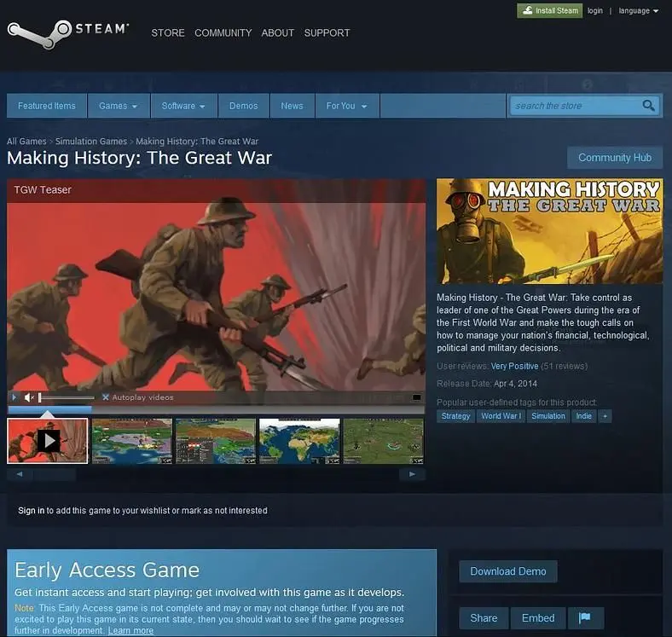Open the Community Hub
The height and width of the screenshot is (637, 672).
[x=615, y=158]
